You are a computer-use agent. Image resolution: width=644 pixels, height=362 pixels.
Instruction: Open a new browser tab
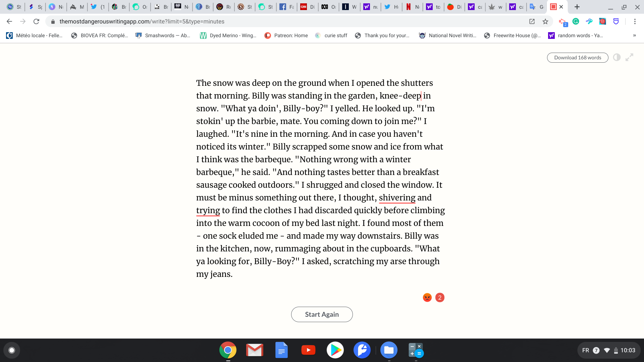(577, 7)
